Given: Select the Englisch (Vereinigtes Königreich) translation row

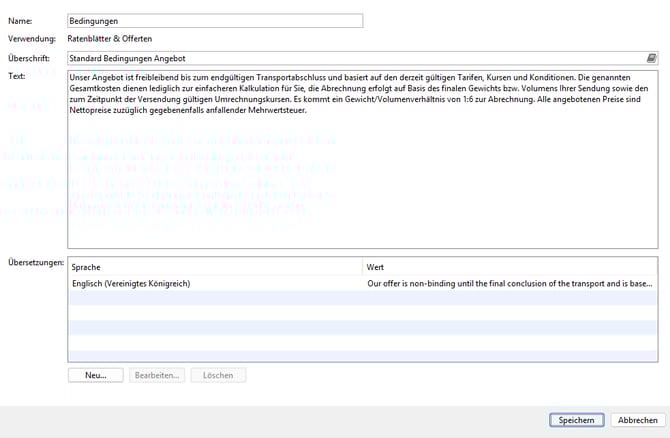Looking at the screenshot, I should click(215, 283).
